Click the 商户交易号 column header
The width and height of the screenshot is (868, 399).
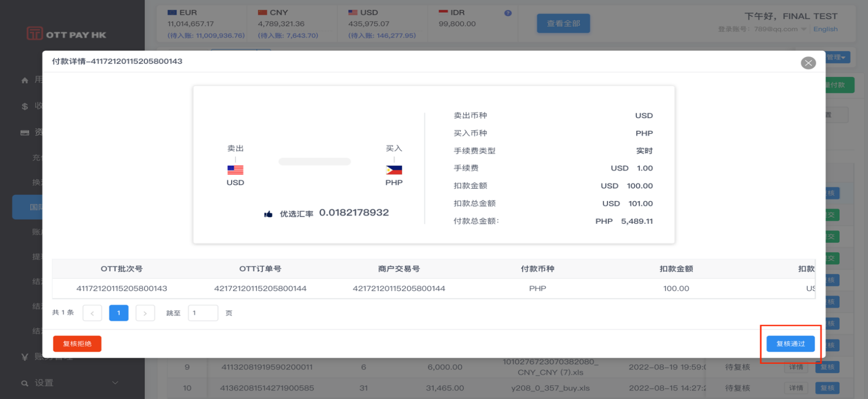click(399, 269)
